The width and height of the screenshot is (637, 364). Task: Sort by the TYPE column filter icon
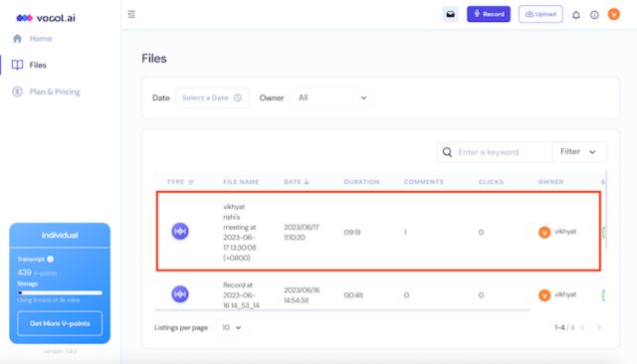(191, 182)
